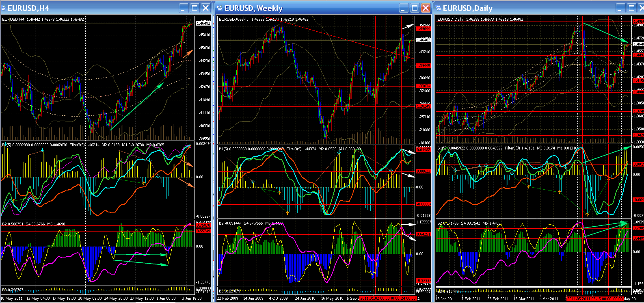Click the B3 0.127079 indicator label in Weekly window

pos(230,291)
